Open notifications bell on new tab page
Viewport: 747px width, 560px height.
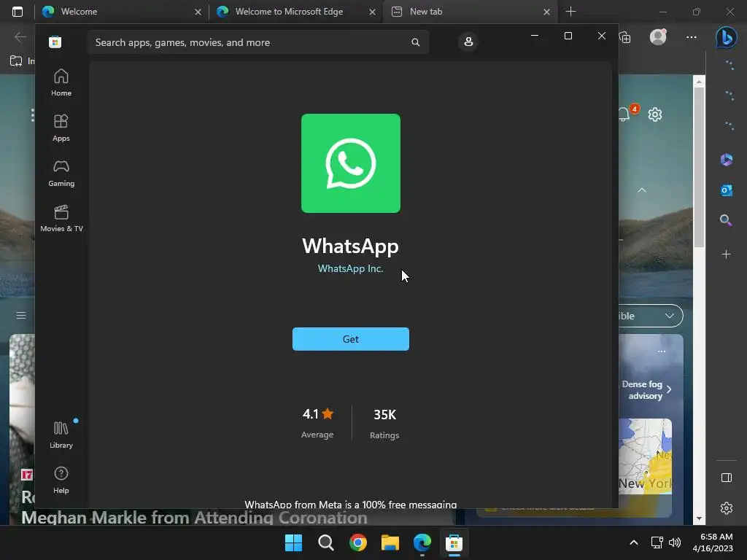[x=625, y=114]
